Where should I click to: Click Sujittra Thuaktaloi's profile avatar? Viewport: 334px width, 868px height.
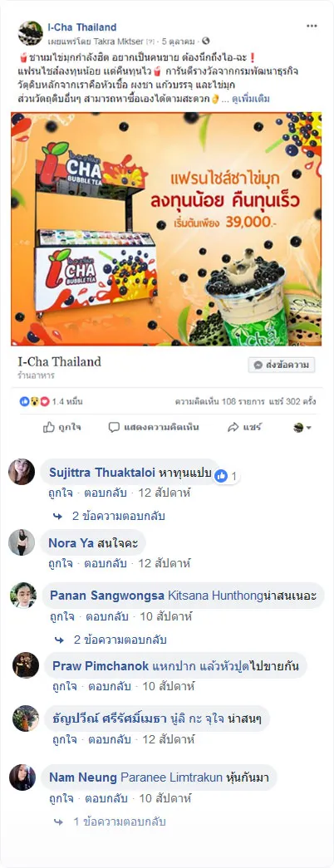click(22, 472)
